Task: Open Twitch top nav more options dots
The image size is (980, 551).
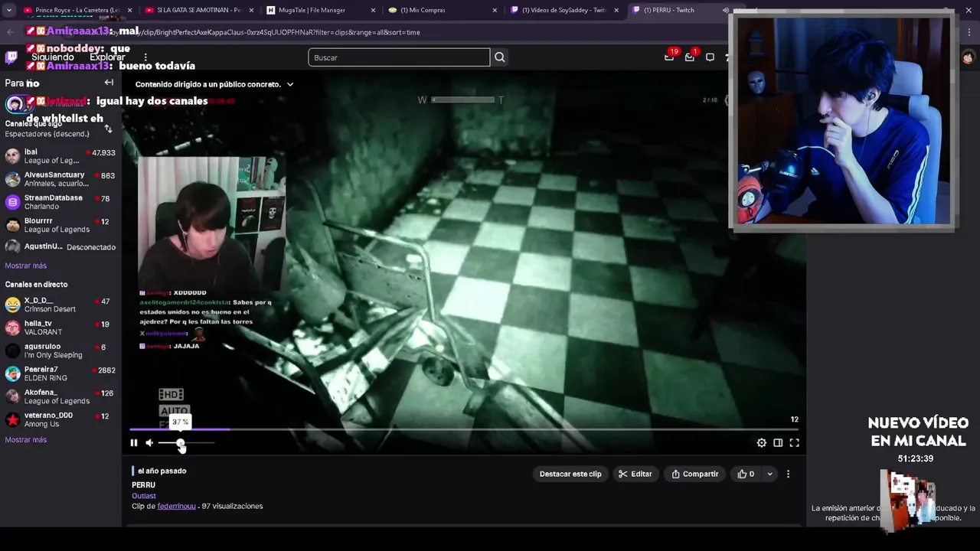Action: (x=145, y=57)
